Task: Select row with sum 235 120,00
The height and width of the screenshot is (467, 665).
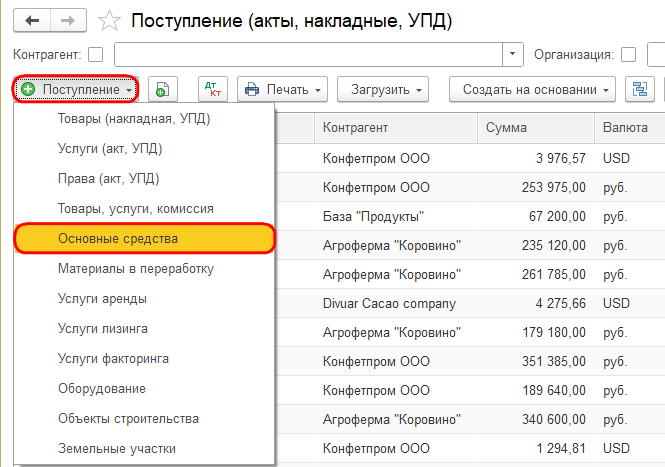Action: click(x=470, y=245)
